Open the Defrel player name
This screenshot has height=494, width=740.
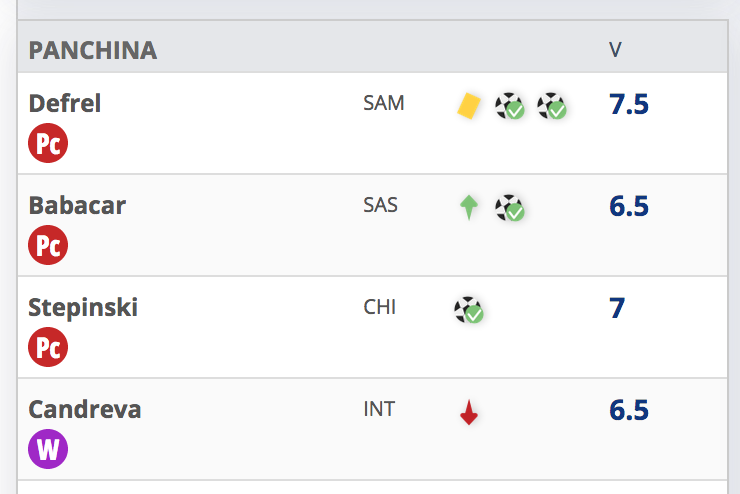click(65, 103)
